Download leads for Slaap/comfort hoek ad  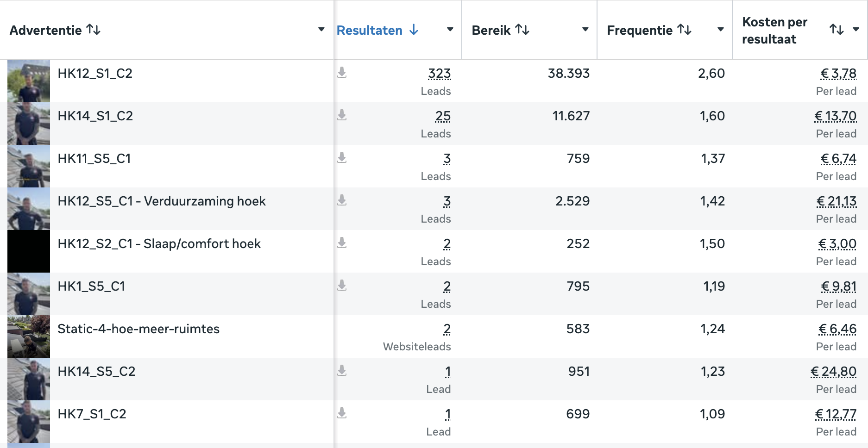(x=342, y=243)
